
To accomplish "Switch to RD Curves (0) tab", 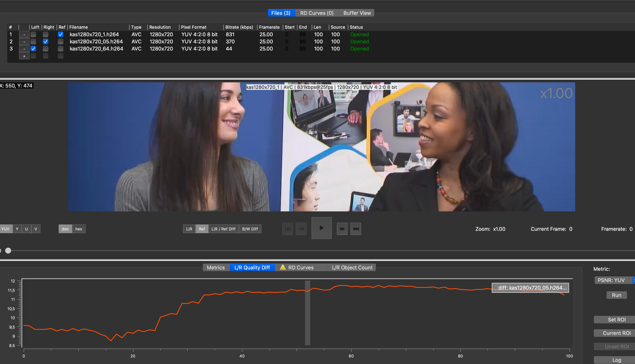I will click(x=317, y=13).
